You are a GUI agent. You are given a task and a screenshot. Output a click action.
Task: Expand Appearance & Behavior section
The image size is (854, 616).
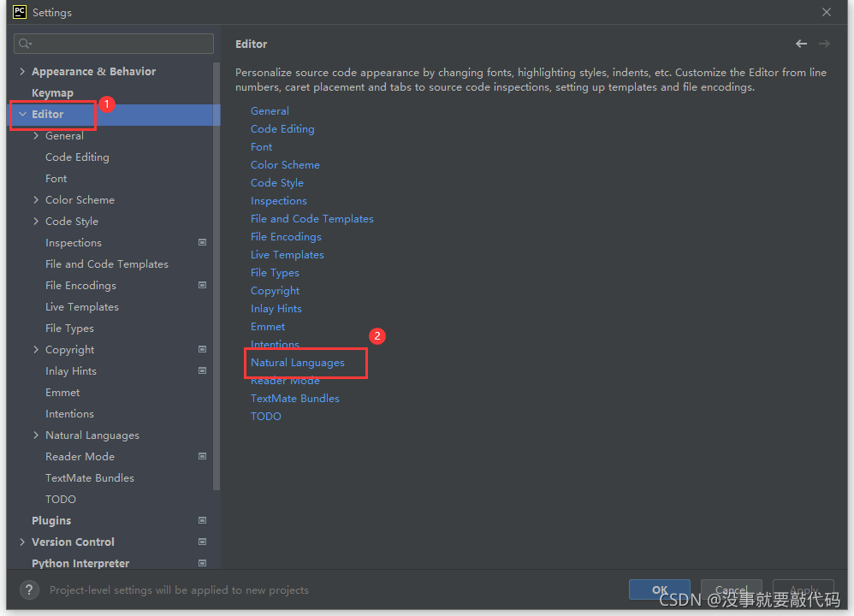tap(22, 71)
